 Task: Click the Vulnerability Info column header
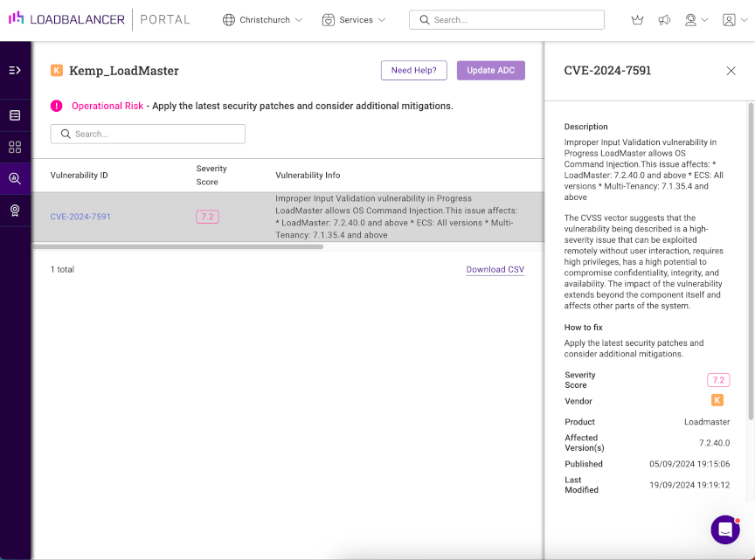pyautogui.click(x=308, y=176)
